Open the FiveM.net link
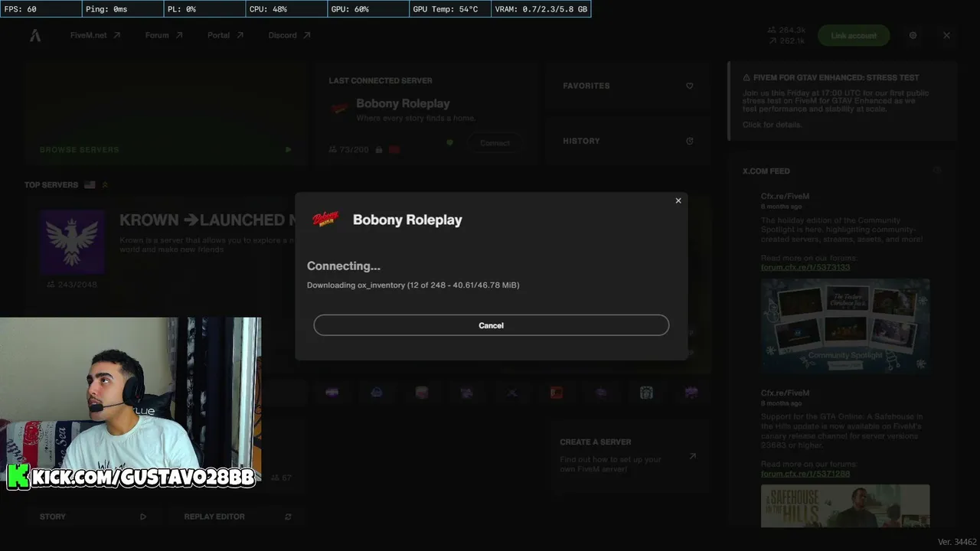Image resolution: width=980 pixels, height=551 pixels. [x=95, y=35]
